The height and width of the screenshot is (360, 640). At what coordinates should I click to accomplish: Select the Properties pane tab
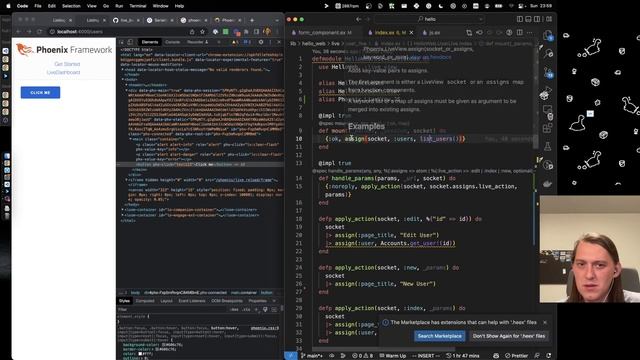click(258, 301)
